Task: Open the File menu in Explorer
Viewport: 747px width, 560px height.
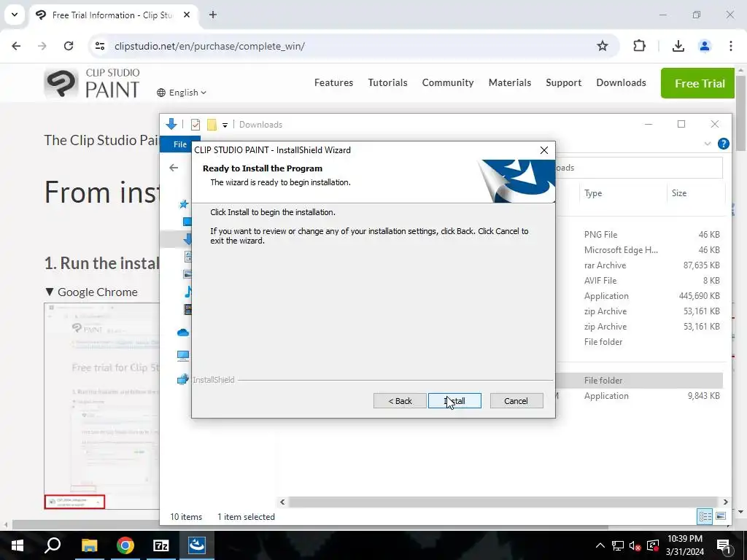Action: tap(180, 144)
